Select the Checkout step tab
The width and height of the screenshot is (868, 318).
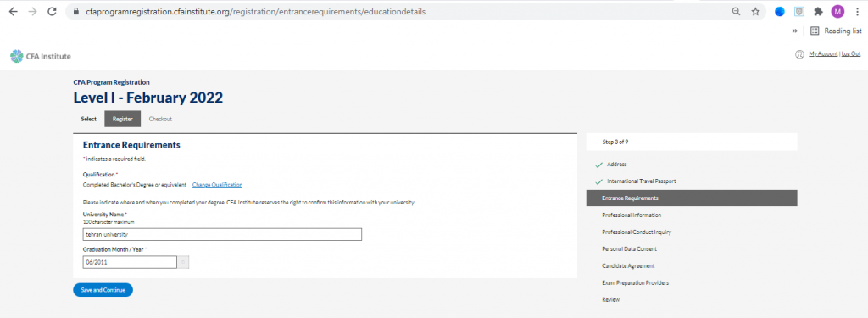coord(160,119)
